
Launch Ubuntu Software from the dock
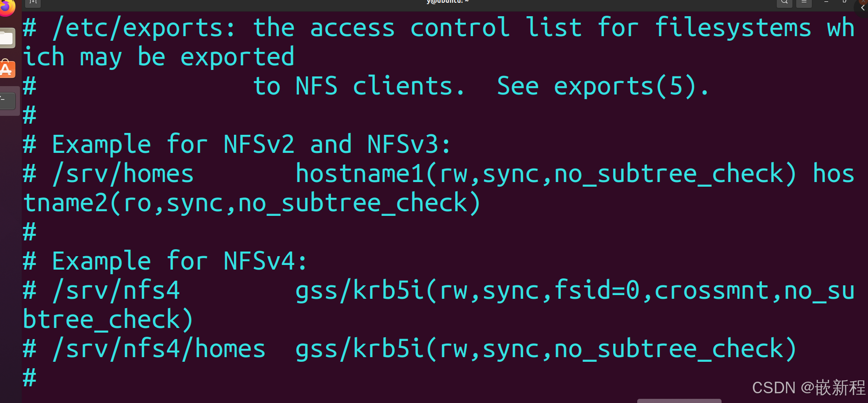[x=6, y=69]
